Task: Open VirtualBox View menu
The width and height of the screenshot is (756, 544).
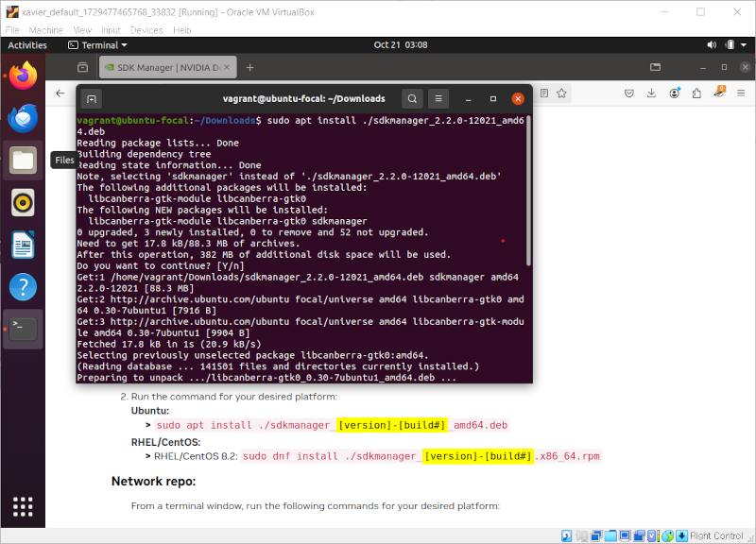Action: tap(82, 30)
